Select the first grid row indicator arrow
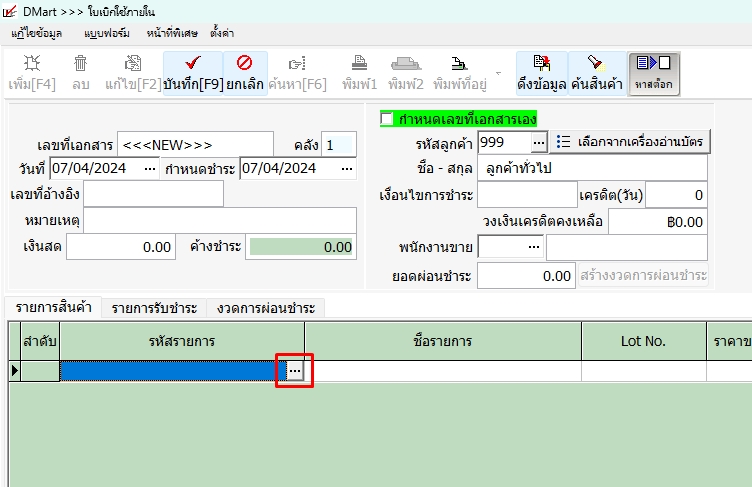The width and height of the screenshot is (752, 487). coord(14,371)
